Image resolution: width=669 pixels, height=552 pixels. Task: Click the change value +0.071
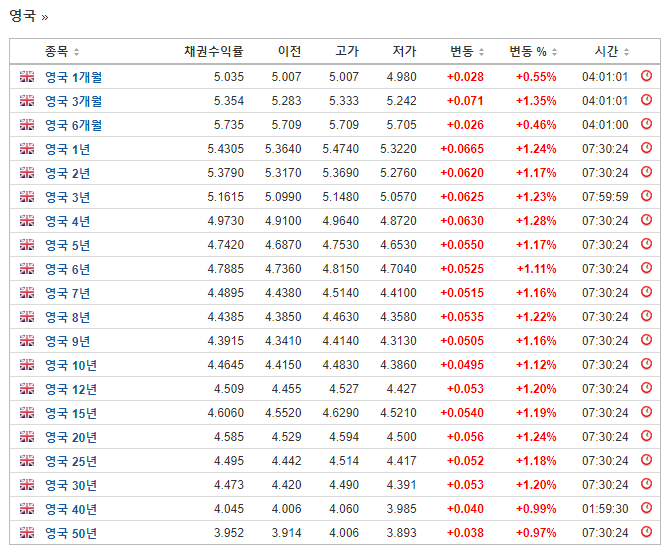click(x=465, y=101)
